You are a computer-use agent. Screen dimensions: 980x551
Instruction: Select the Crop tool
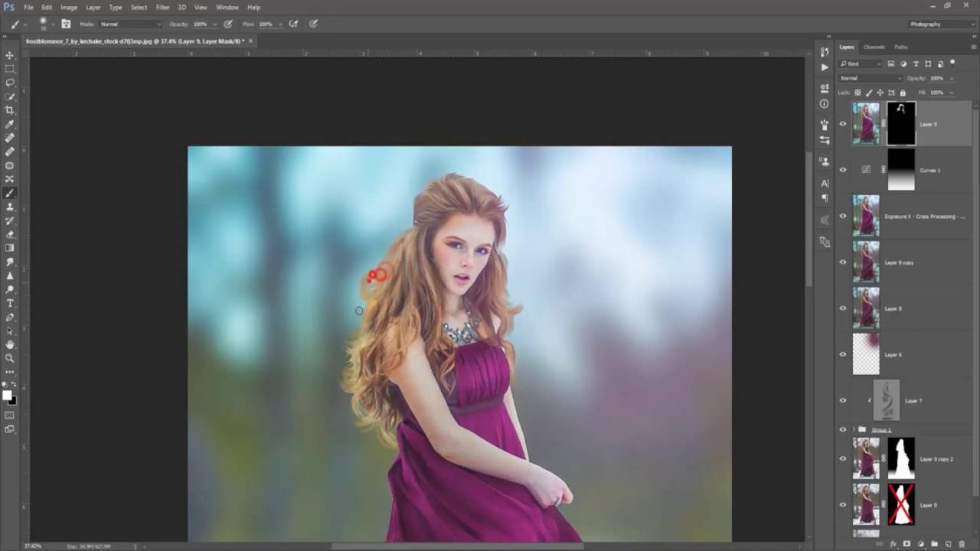pos(10,110)
